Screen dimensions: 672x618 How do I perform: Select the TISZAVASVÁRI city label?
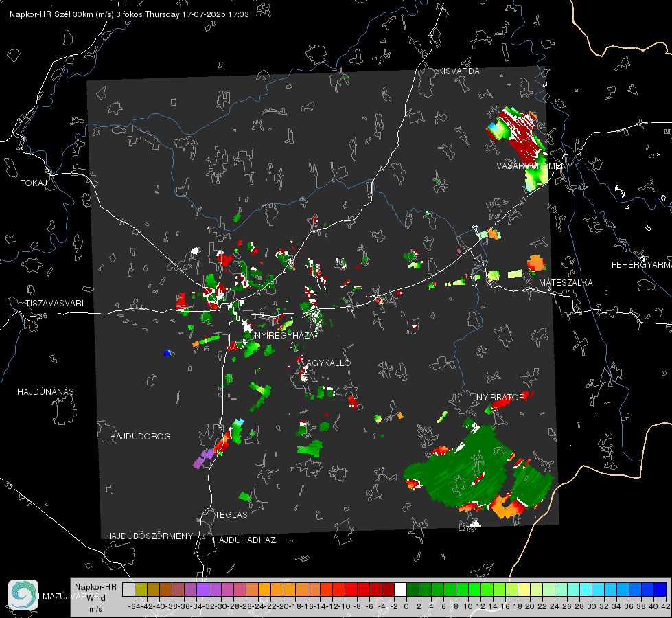tap(54, 304)
